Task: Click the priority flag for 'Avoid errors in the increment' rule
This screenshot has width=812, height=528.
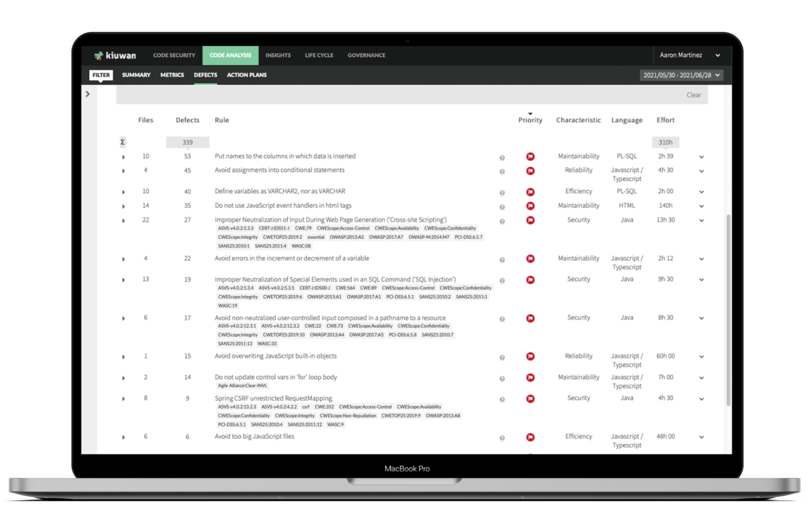Action: pos(530,259)
